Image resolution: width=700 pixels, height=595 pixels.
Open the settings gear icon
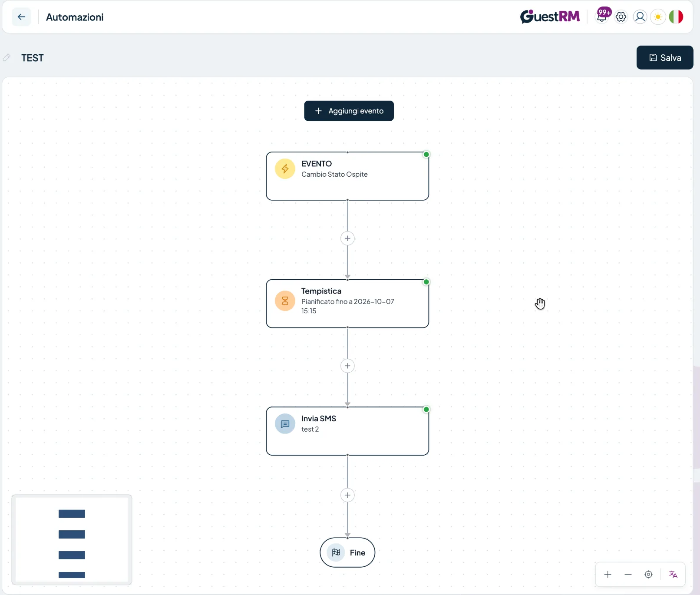621,17
